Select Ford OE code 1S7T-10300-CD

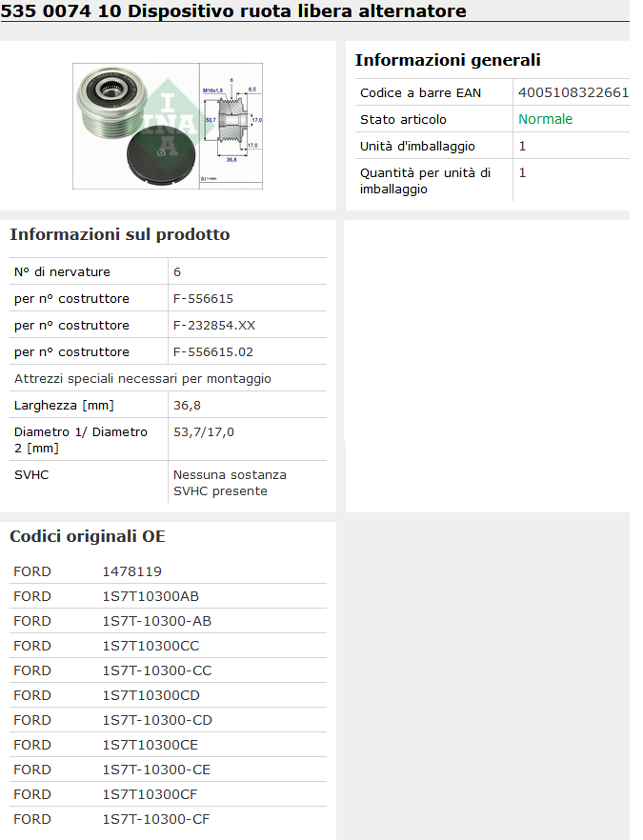point(157,720)
